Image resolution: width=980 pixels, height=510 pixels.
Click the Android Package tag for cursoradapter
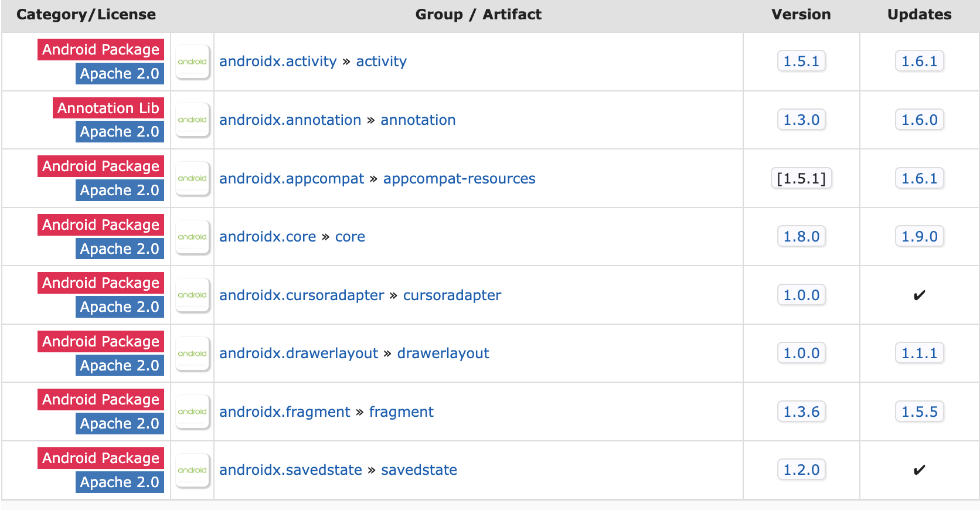click(x=101, y=283)
